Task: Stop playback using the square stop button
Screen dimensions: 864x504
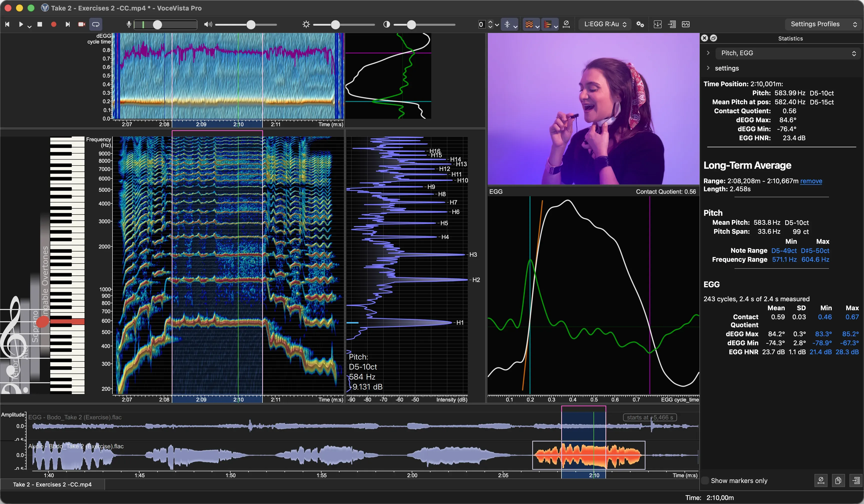Action: point(40,24)
